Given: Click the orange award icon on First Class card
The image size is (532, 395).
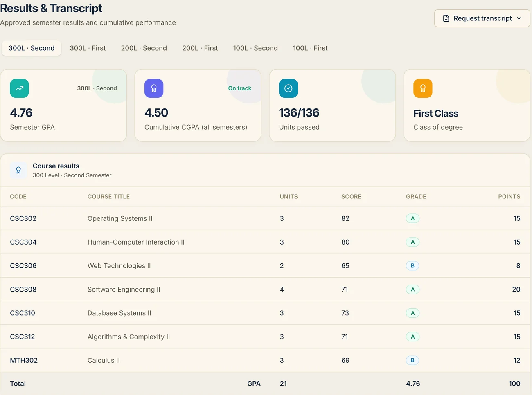Looking at the screenshot, I should pyautogui.click(x=423, y=88).
